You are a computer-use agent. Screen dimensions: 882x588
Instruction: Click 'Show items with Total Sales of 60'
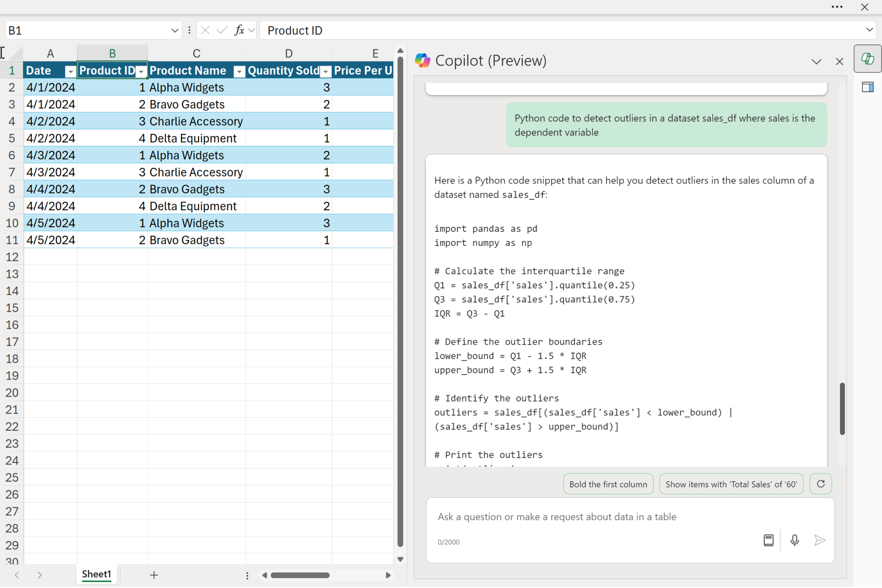pyautogui.click(x=731, y=484)
